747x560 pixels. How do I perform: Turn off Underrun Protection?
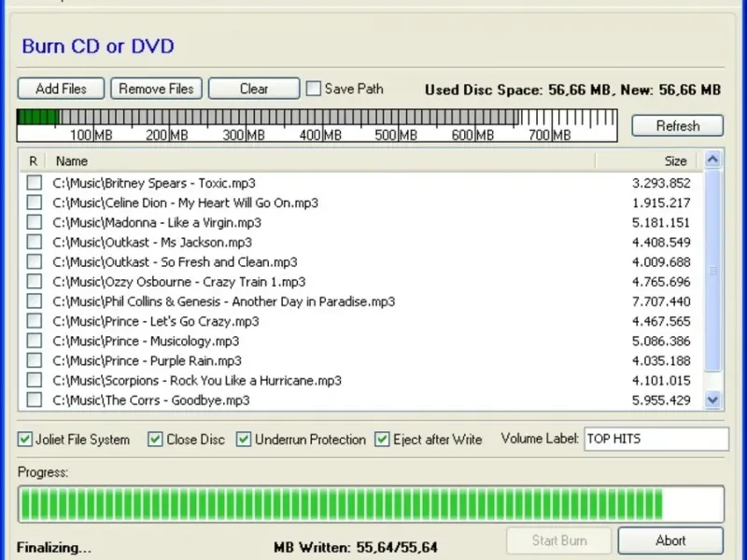coord(244,439)
